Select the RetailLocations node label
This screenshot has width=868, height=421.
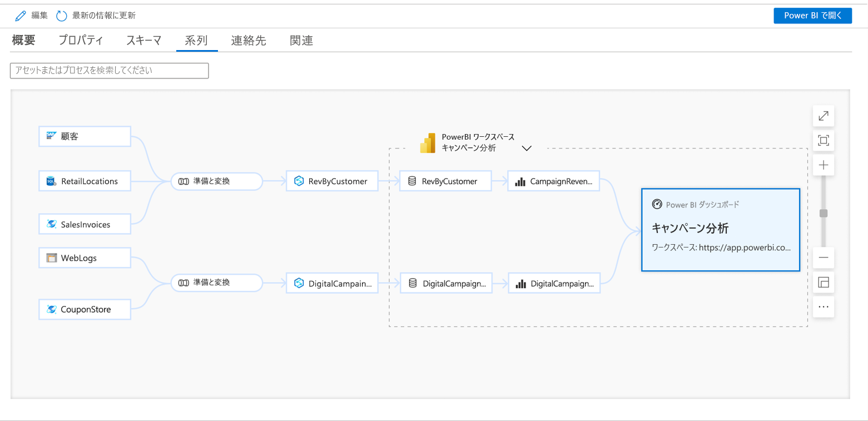(90, 181)
